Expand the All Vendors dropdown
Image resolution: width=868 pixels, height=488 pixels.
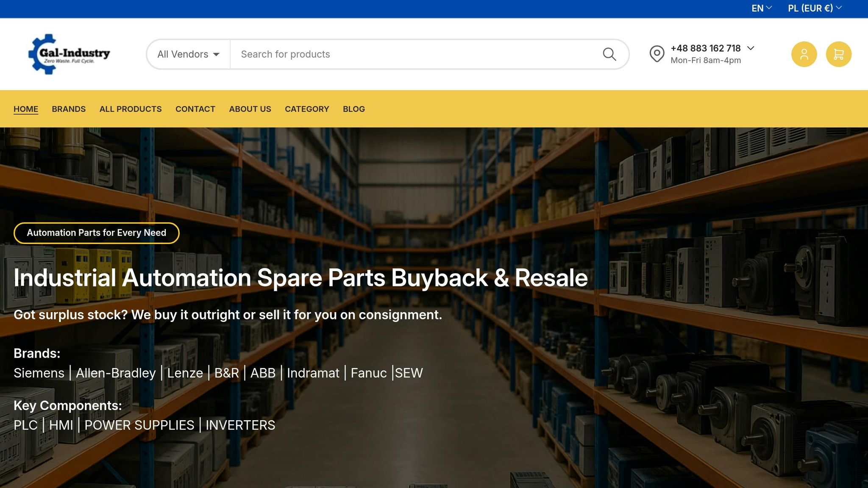(189, 54)
